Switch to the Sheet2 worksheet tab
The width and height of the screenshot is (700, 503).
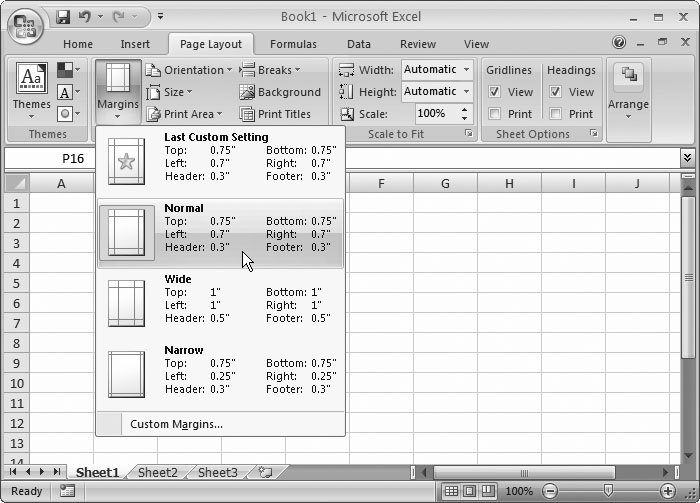(x=158, y=472)
